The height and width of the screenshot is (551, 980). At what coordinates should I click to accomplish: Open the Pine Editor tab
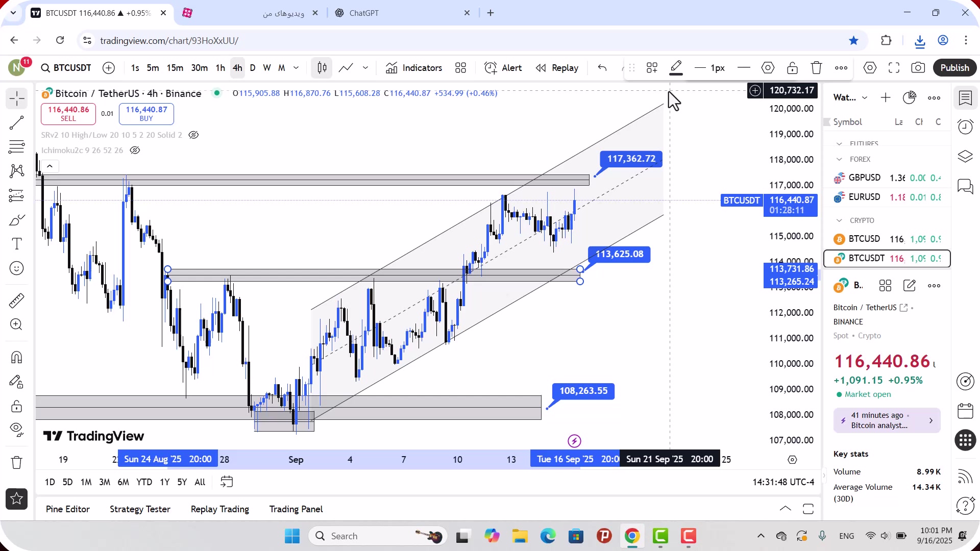[68, 509]
